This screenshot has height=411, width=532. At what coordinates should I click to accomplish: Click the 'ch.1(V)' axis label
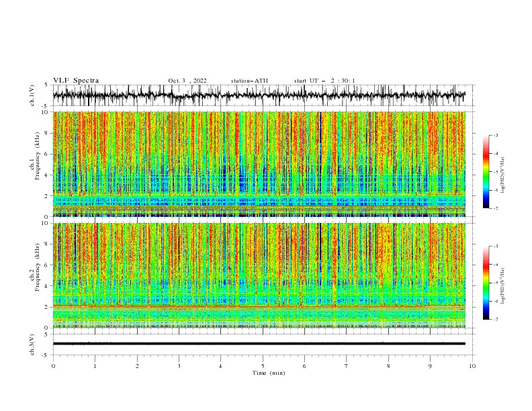[x=32, y=95]
